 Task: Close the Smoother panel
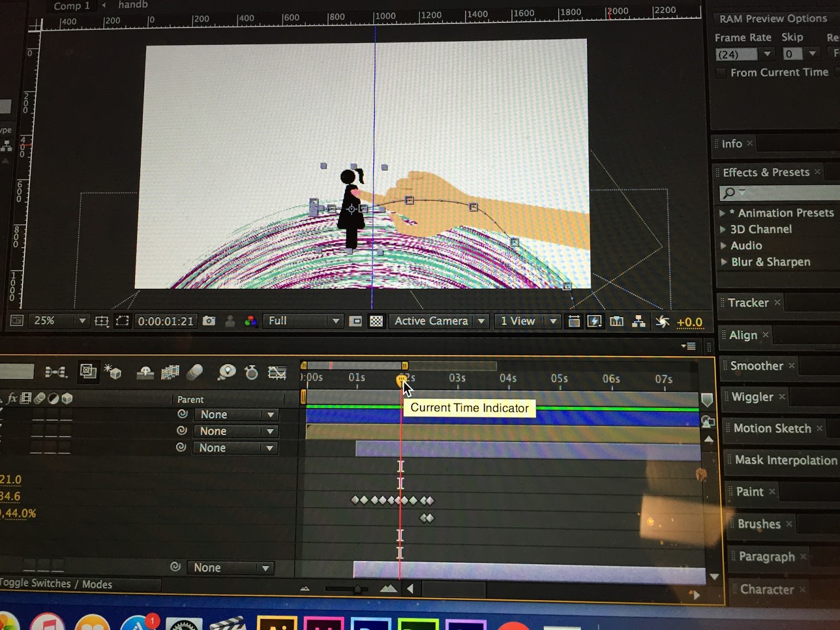coord(792,365)
